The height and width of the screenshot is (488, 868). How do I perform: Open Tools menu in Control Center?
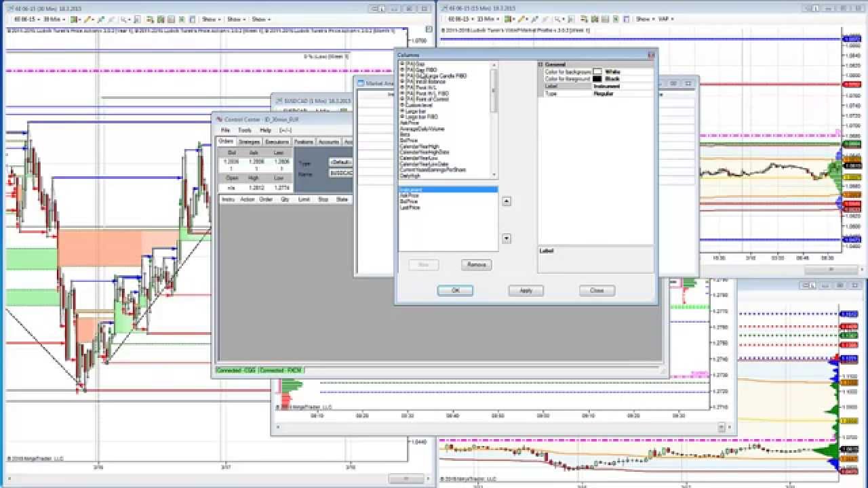coord(245,130)
